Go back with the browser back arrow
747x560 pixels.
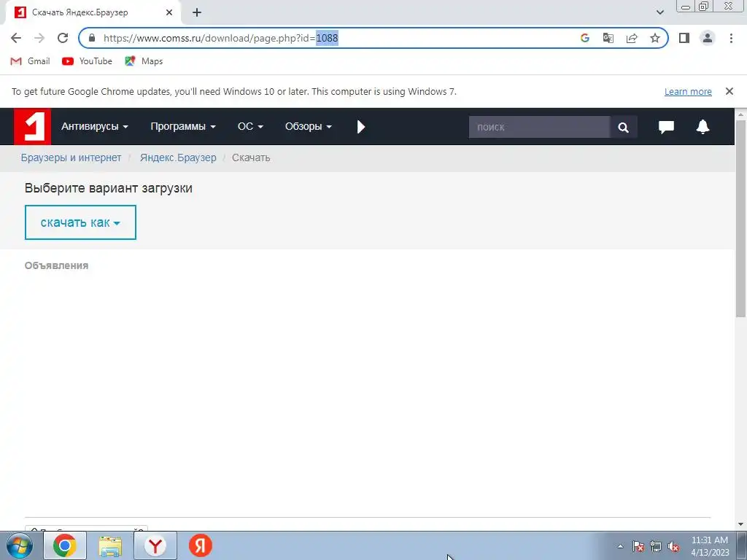click(x=16, y=38)
